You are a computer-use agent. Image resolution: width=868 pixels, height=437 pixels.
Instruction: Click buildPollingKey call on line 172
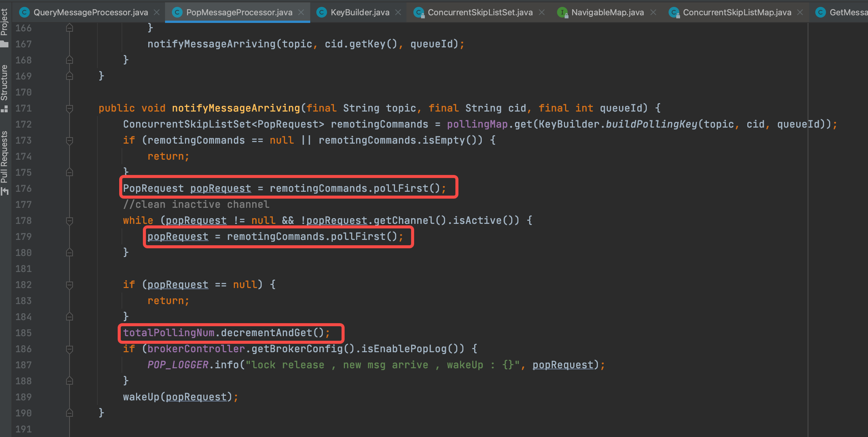coord(651,125)
